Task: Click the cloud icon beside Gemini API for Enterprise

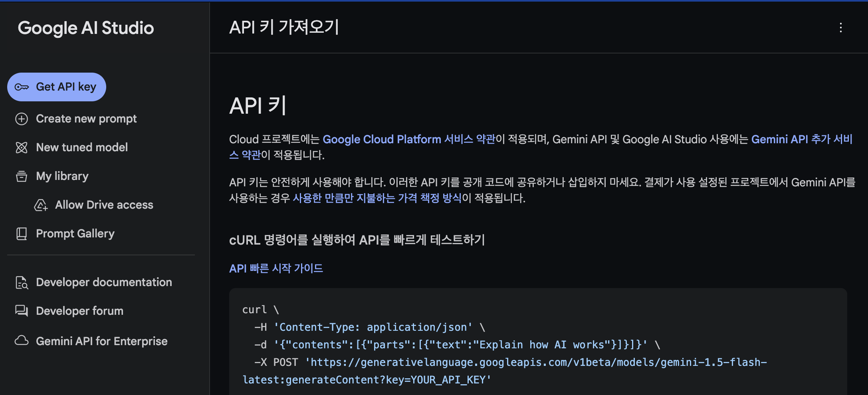Action: 22,341
